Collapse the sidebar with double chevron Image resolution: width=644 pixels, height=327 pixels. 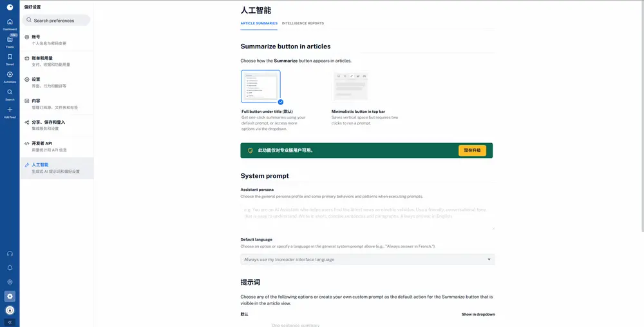pyautogui.click(x=10, y=322)
